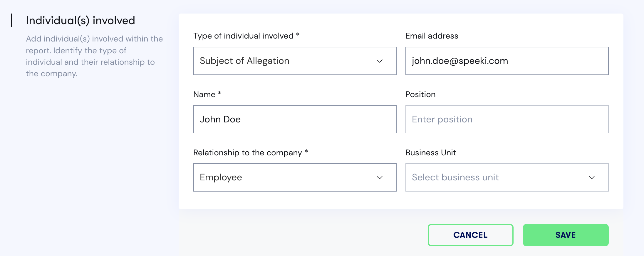The image size is (644, 256).
Task: Click the Position field label
Action: 420,94
